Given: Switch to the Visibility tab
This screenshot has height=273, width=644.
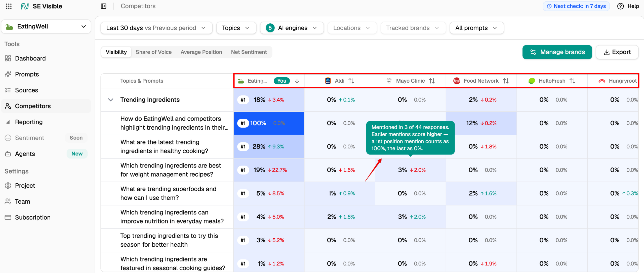Looking at the screenshot, I should pyautogui.click(x=116, y=52).
